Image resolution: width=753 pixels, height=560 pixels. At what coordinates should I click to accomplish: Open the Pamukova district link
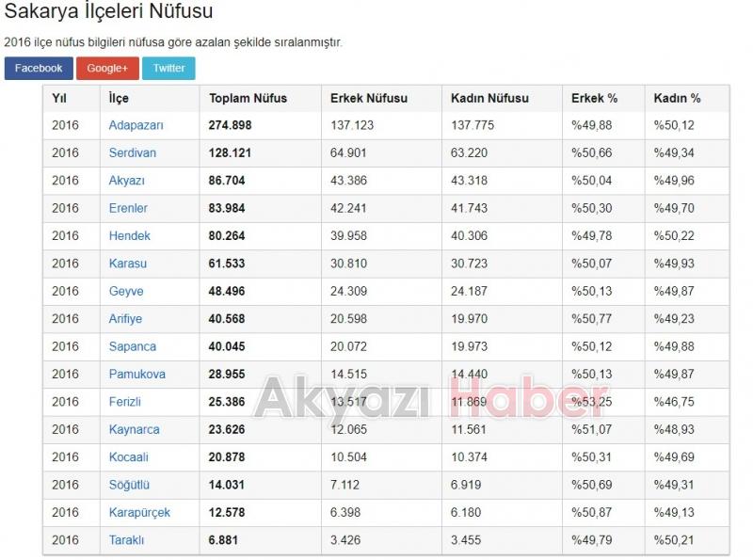[136, 375]
